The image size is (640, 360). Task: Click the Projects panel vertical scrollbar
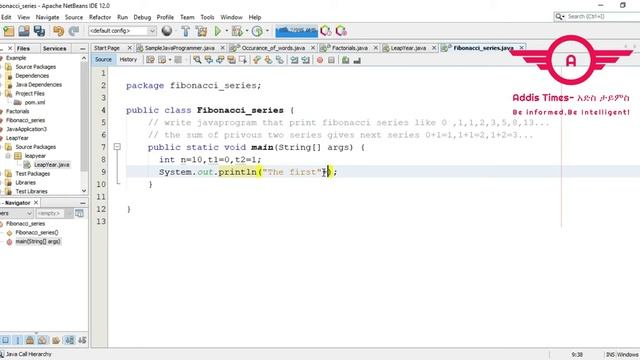[x=84, y=124]
